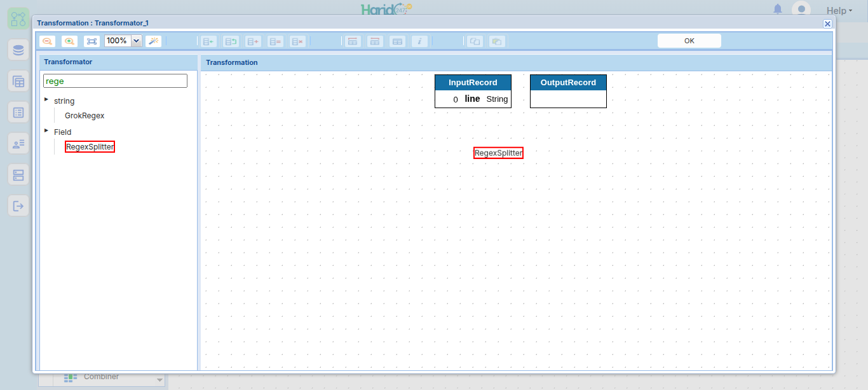Click the Transformator panel header
868x390 pixels.
[118, 62]
